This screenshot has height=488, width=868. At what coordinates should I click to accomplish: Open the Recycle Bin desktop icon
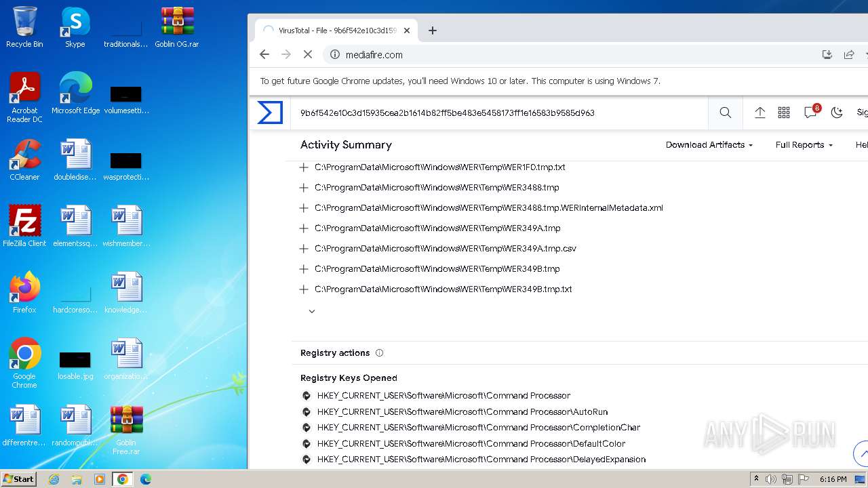(x=24, y=27)
